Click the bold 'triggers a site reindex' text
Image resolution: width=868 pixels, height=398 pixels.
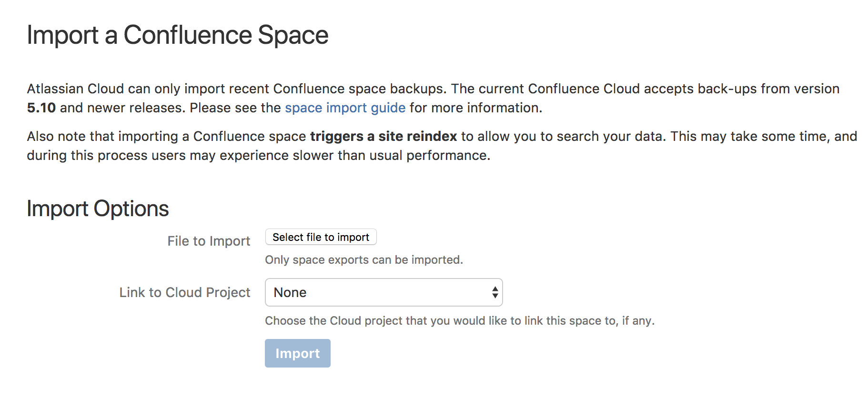(x=384, y=137)
